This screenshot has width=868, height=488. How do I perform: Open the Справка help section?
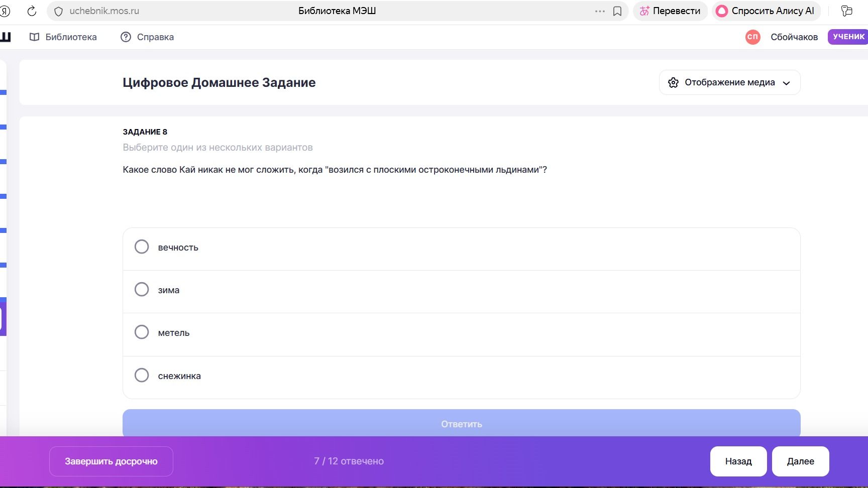147,37
